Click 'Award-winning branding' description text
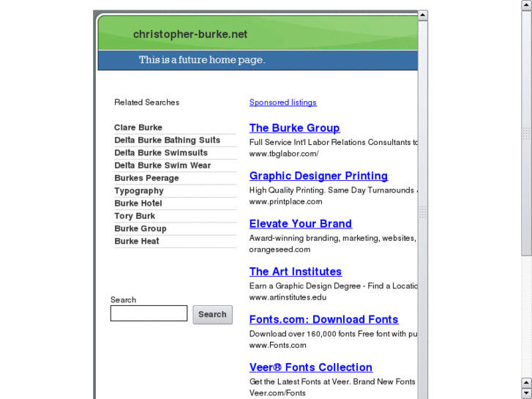 point(333,238)
